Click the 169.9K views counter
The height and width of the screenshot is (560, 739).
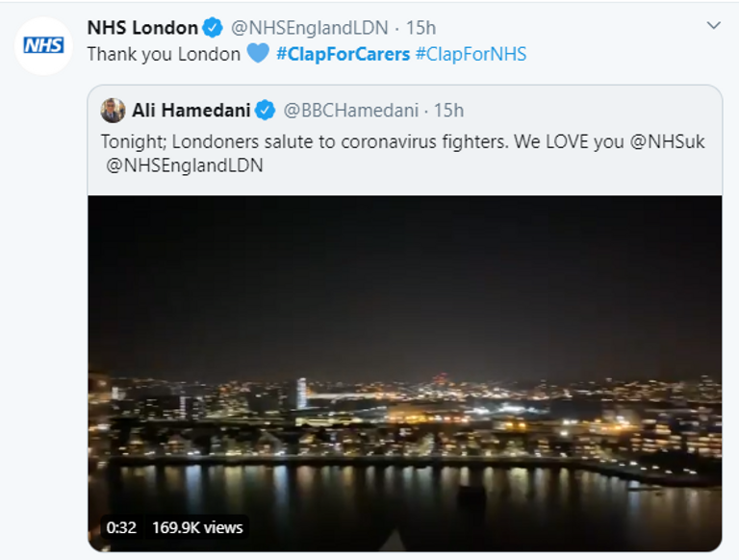click(197, 527)
